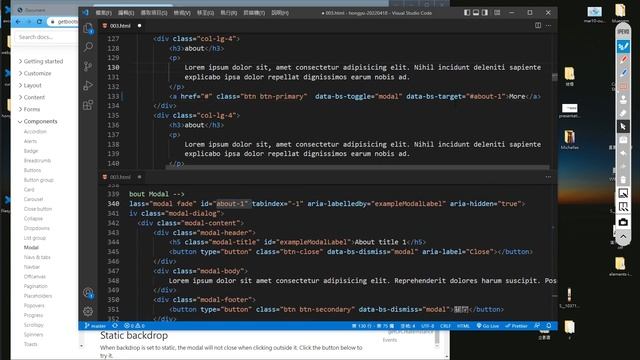This screenshot has height=360, width=640.
Task: Split the top editor with the split icon
Action: (538, 25)
